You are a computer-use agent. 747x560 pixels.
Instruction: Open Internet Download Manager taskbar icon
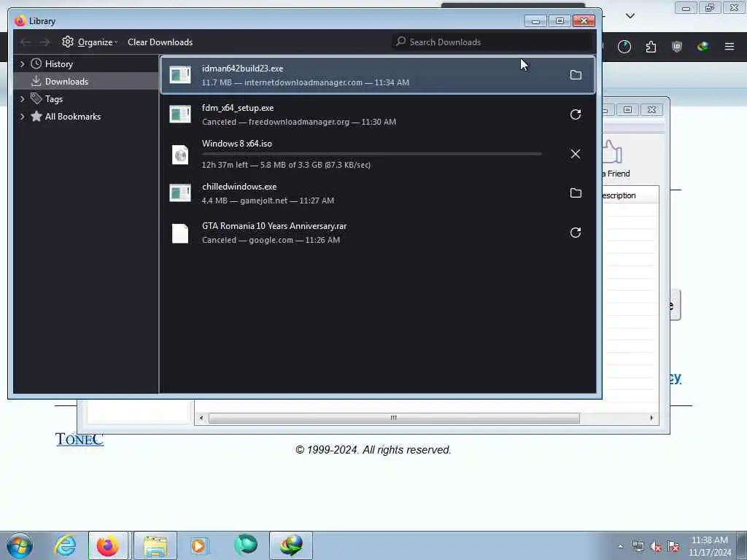(291, 545)
